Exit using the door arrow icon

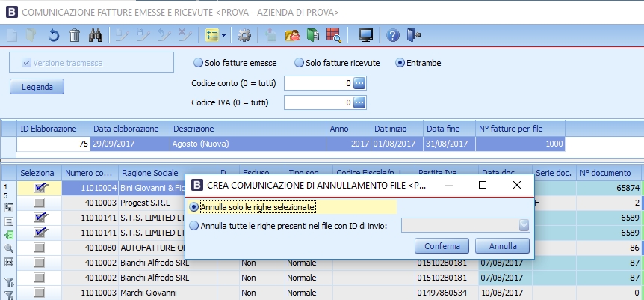pyautogui.click(x=414, y=36)
